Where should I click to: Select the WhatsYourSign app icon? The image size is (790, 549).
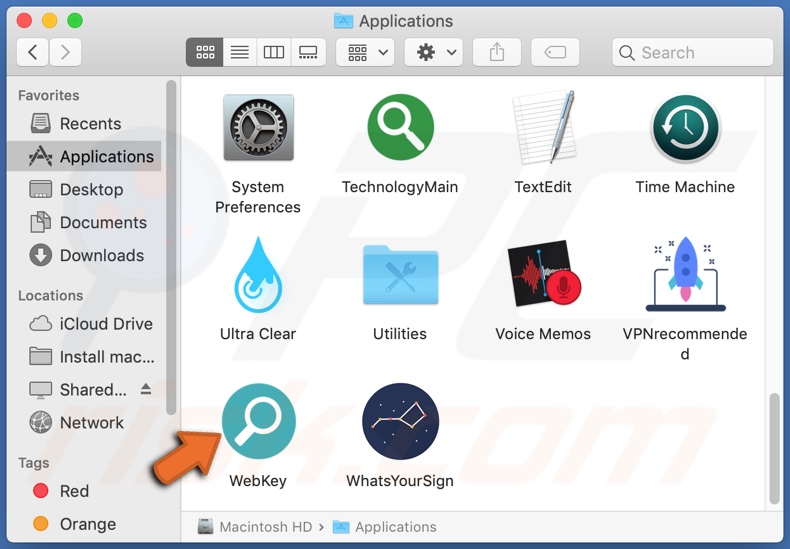pos(401,422)
